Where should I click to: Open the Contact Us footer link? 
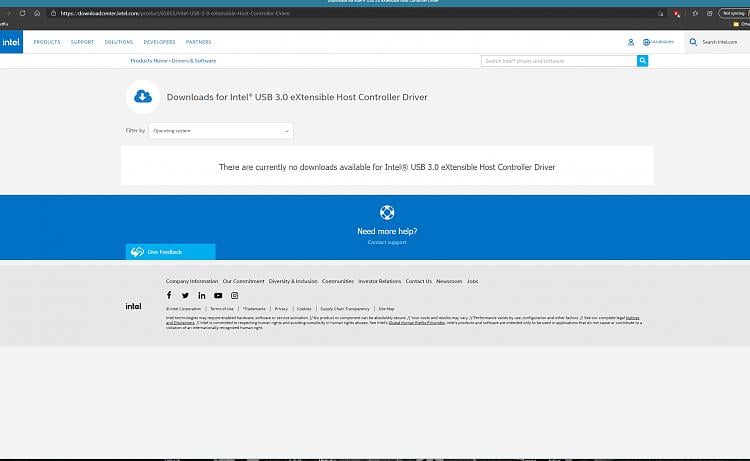419,281
